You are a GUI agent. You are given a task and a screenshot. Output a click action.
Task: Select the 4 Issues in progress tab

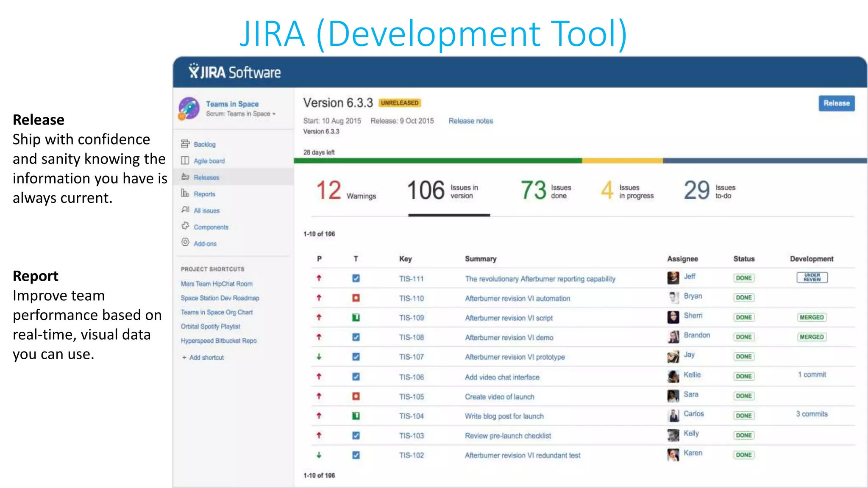(x=627, y=190)
